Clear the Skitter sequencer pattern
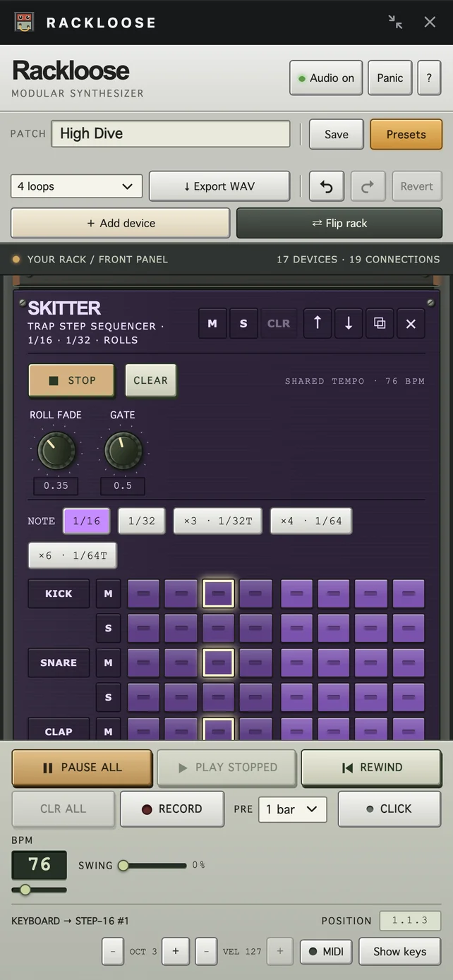 (x=151, y=380)
